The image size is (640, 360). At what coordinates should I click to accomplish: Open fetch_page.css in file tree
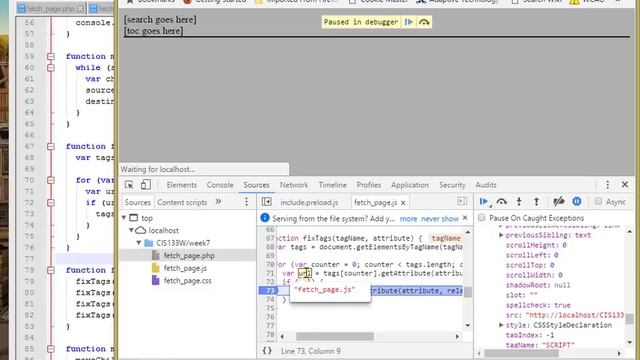(187, 281)
